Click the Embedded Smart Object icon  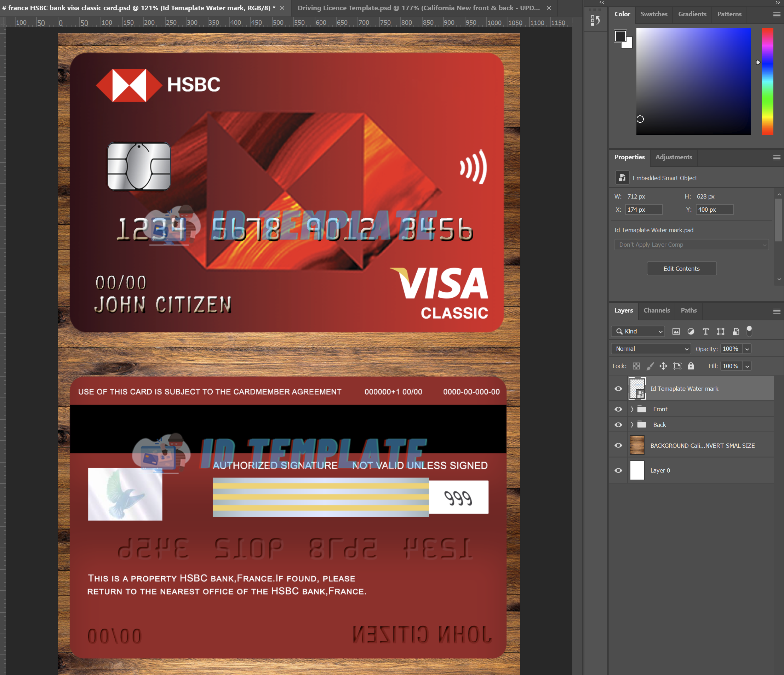coord(622,177)
